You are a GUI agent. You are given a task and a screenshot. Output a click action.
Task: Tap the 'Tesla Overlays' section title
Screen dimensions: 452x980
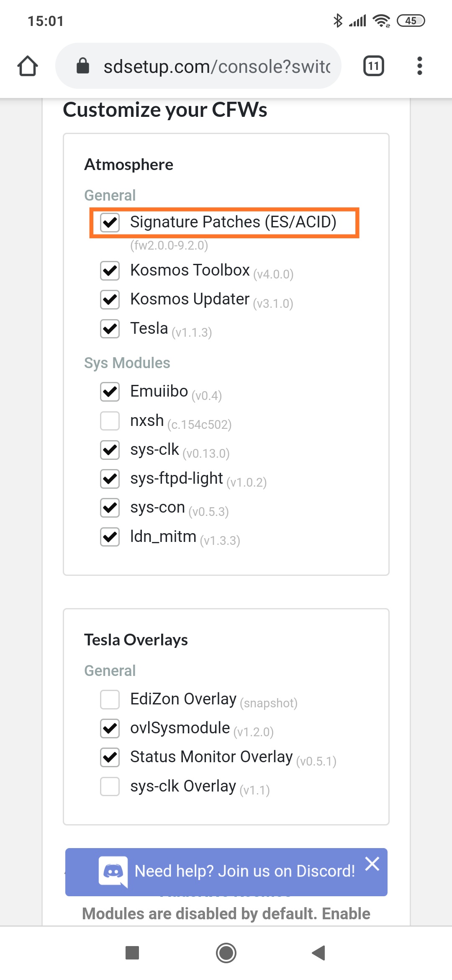(x=136, y=640)
